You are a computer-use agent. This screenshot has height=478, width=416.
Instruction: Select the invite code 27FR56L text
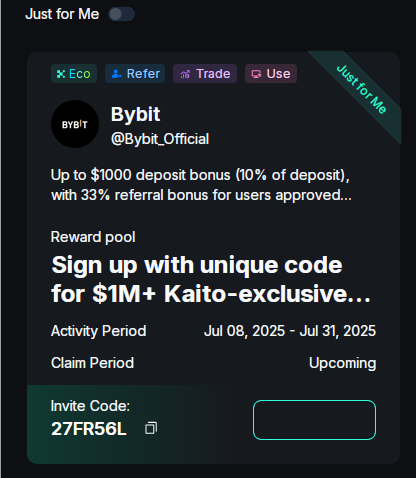pos(89,429)
